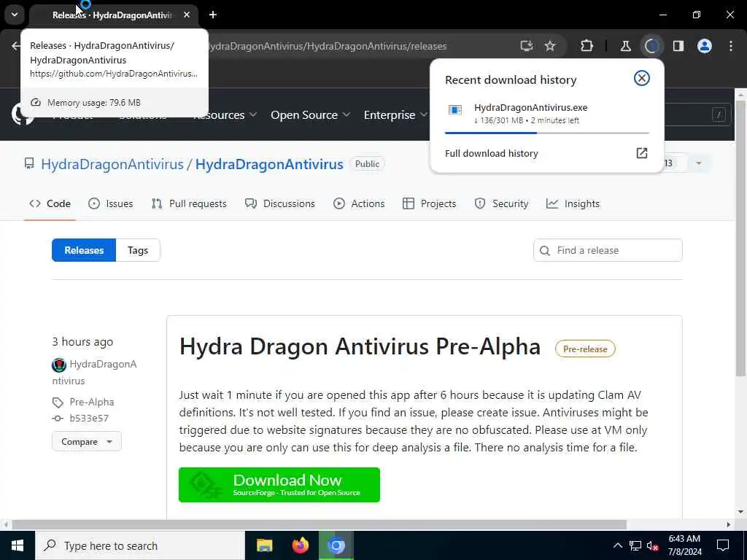Open the HydraDragonAntivirus author avatar

click(59, 365)
